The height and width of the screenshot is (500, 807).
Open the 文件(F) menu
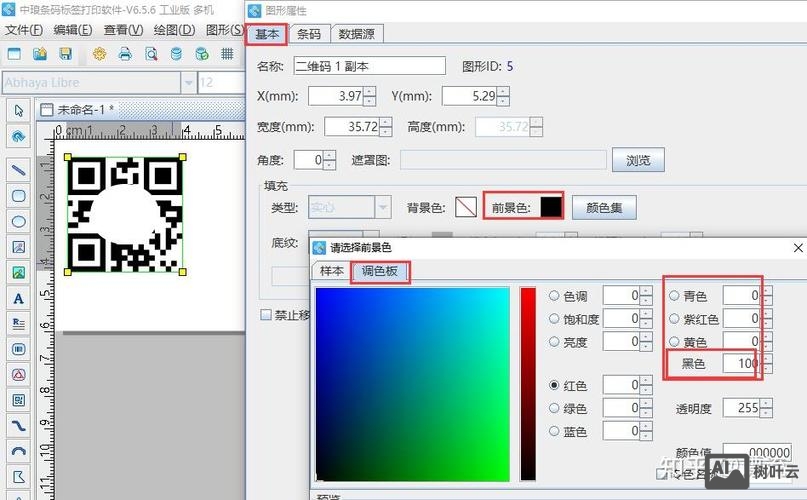[x=24, y=30]
